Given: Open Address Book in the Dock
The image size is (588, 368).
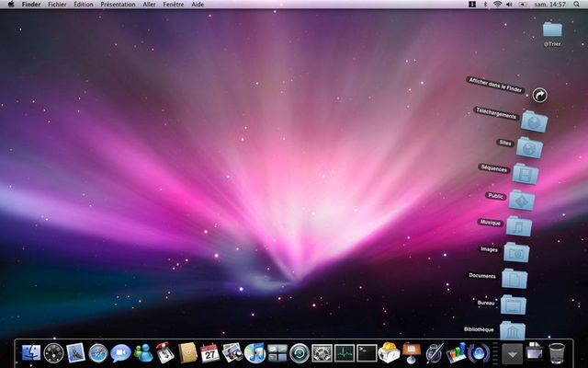Looking at the screenshot, I should tap(187, 353).
